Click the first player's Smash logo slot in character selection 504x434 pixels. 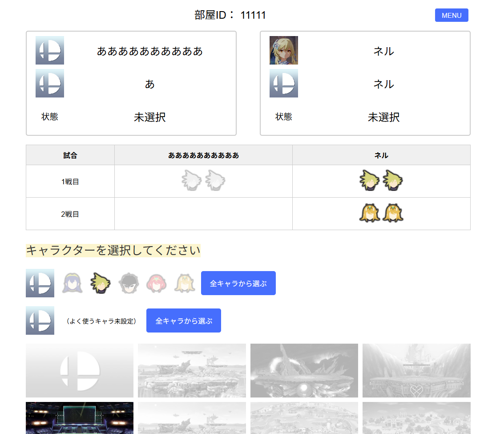pyautogui.click(x=40, y=283)
